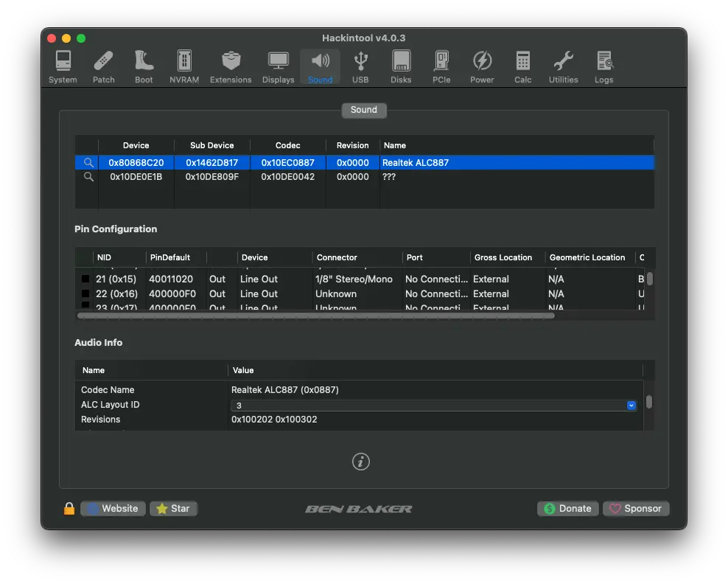This screenshot has height=584, width=728.
Task: Click Revisions value 0x100202 0x100302
Action: pyautogui.click(x=274, y=420)
